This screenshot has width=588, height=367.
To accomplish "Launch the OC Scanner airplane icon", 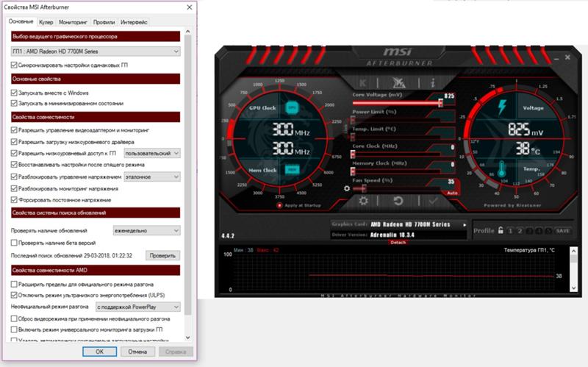I will click(398, 82).
